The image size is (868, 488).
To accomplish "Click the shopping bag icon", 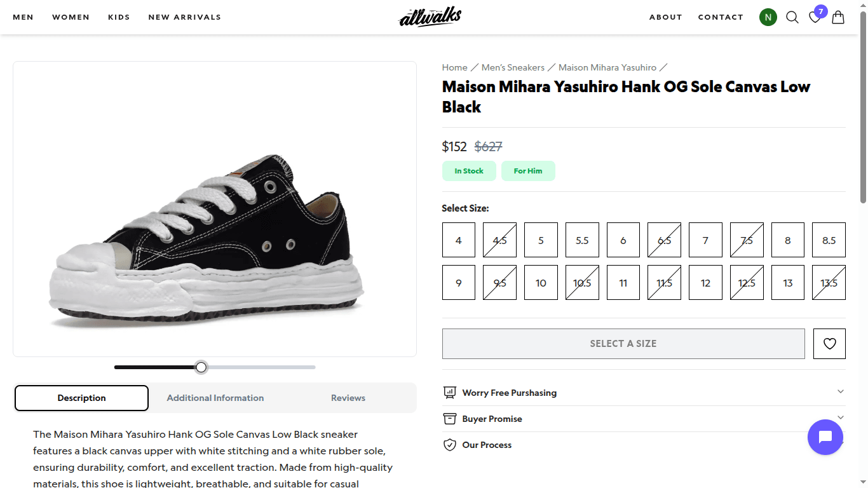I will pyautogui.click(x=837, y=17).
